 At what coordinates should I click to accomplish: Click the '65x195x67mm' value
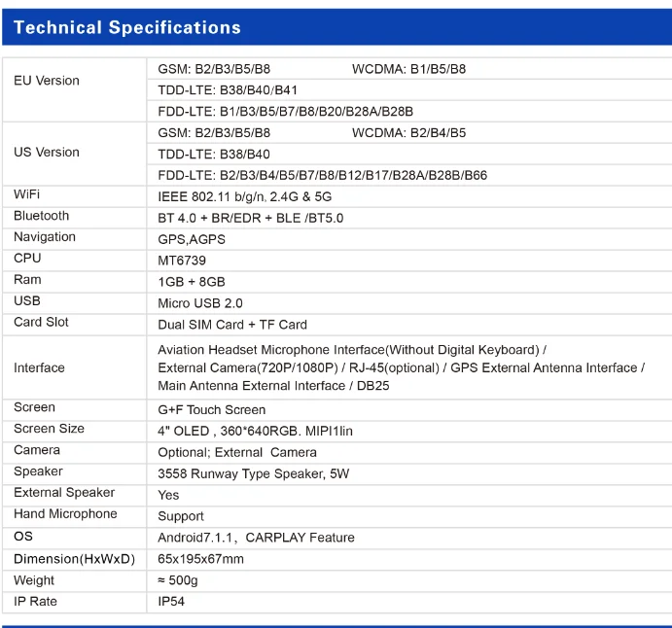click(x=200, y=559)
